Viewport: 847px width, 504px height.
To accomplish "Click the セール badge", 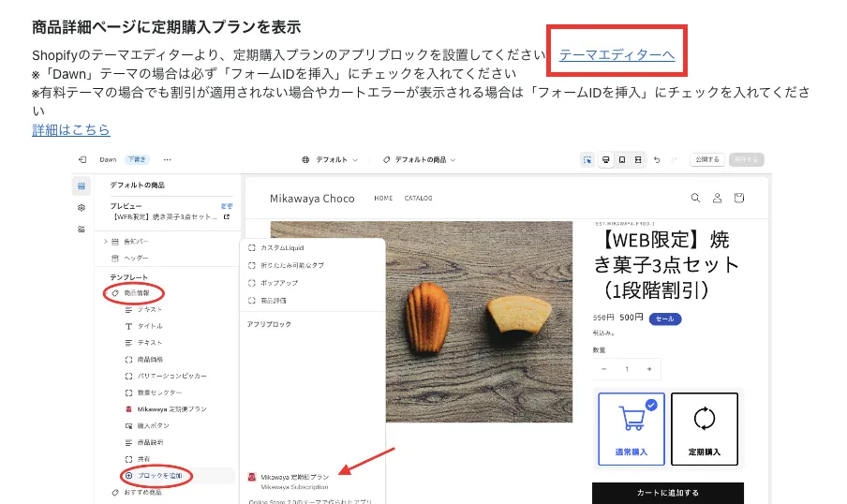I will point(665,319).
